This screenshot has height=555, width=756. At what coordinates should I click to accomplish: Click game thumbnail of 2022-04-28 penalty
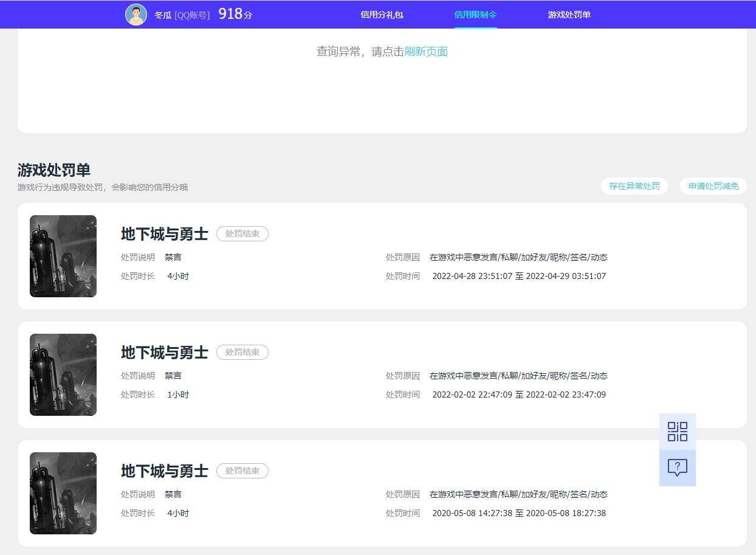click(x=63, y=256)
